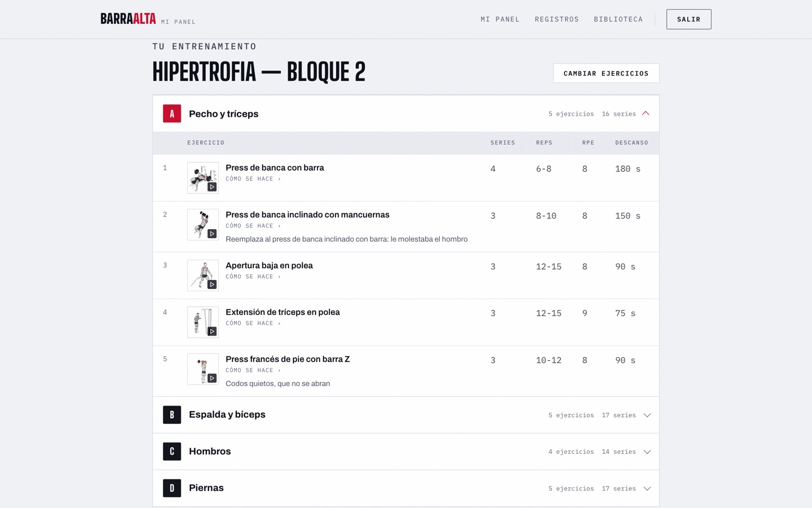The height and width of the screenshot is (508, 812).
Task: Expand the Piernas section chevron
Action: pyautogui.click(x=647, y=488)
